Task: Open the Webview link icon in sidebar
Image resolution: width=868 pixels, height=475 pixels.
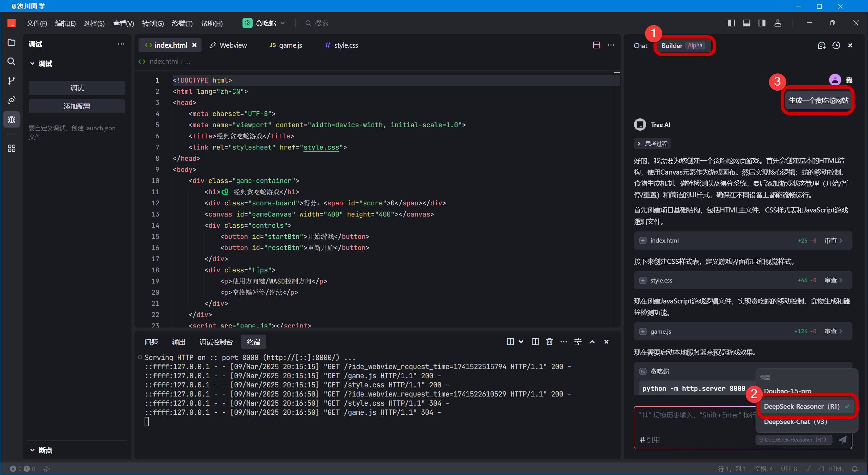Action: (x=12, y=100)
